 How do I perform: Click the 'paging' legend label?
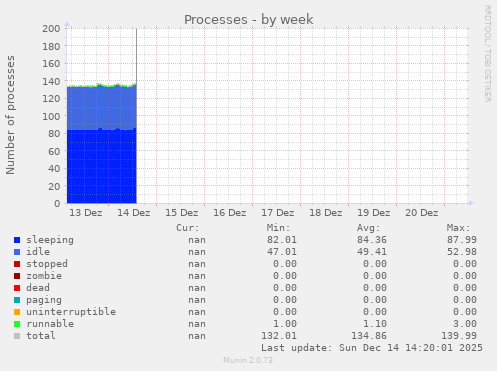click(x=44, y=300)
